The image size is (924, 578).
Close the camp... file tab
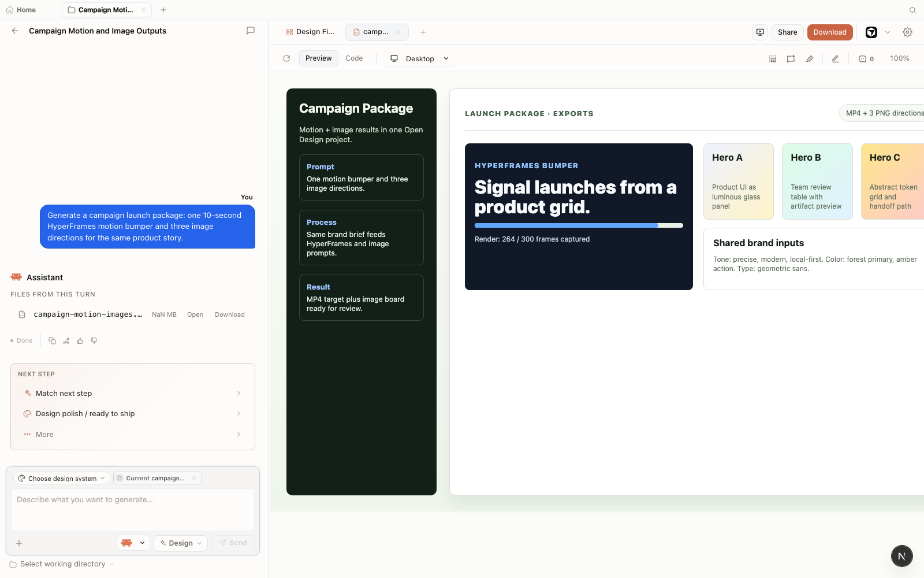pos(397,32)
